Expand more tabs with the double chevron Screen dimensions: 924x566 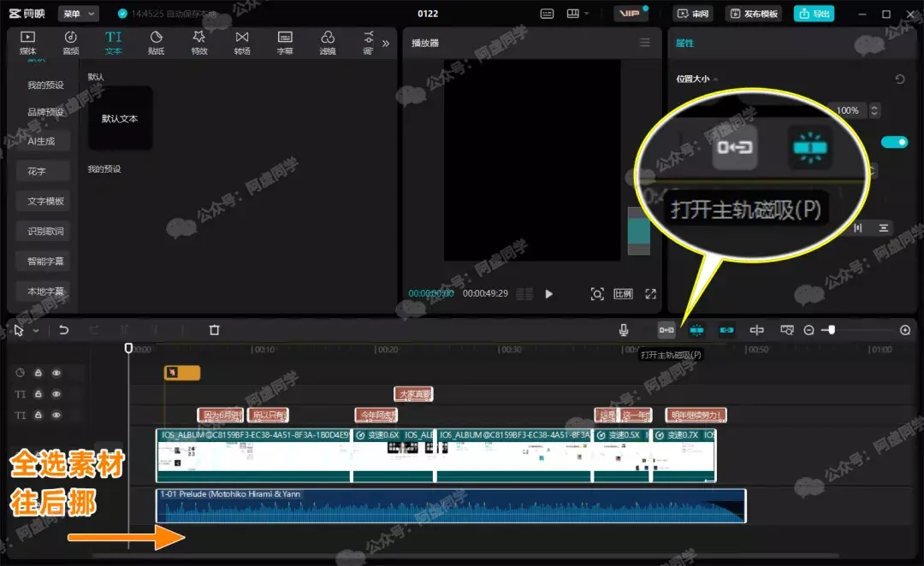(385, 43)
